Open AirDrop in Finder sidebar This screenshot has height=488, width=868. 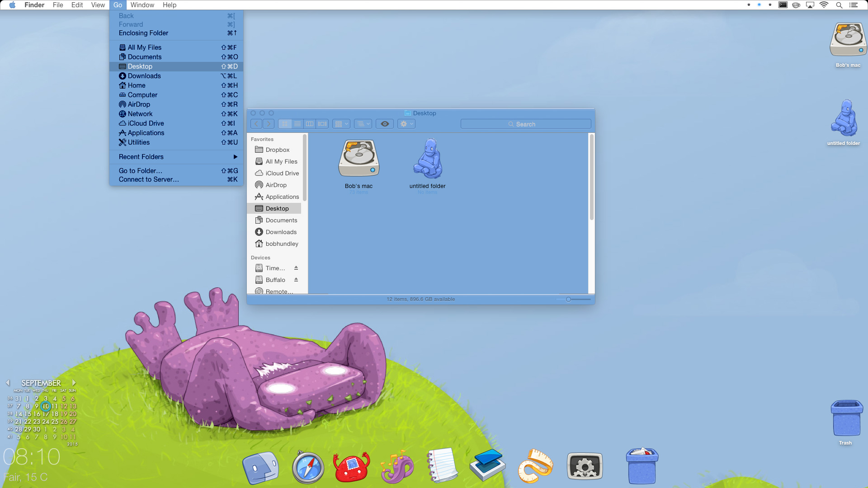pos(276,185)
